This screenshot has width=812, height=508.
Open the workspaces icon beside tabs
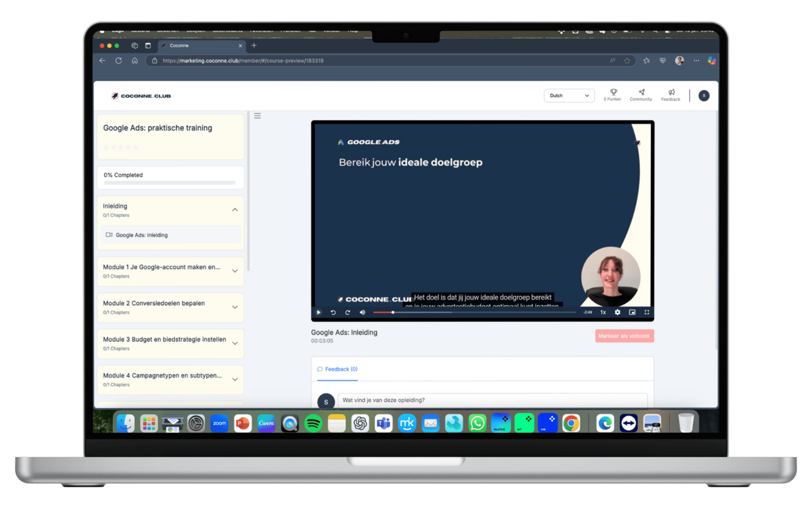pyautogui.click(x=135, y=46)
